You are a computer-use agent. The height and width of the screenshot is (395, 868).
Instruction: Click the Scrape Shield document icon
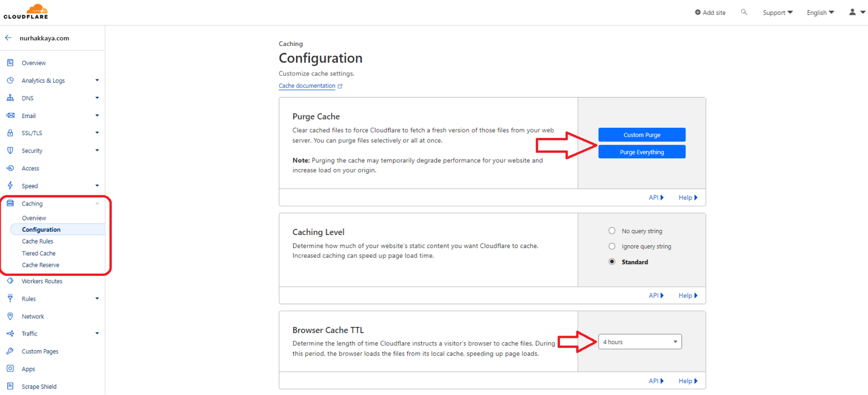(x=10, y=386)
